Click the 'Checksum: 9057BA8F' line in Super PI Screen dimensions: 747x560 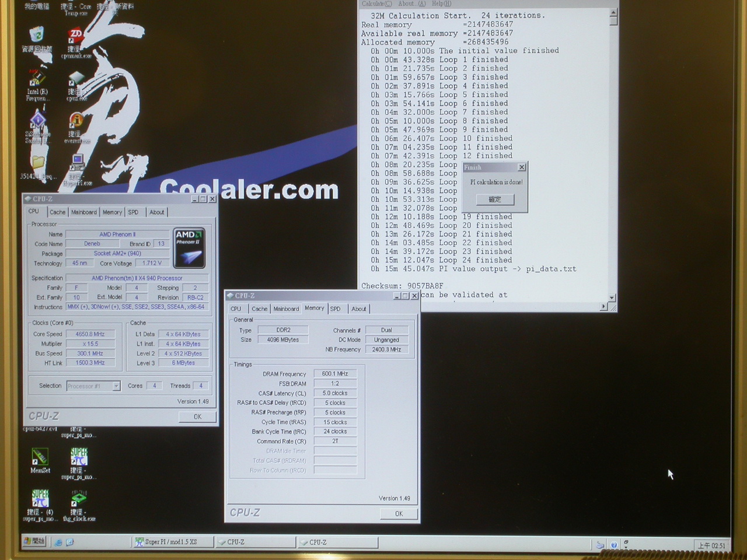tap(402, 286)
